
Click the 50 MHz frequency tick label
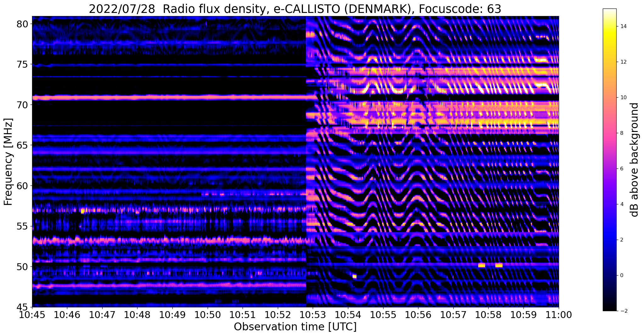[22, 267]
